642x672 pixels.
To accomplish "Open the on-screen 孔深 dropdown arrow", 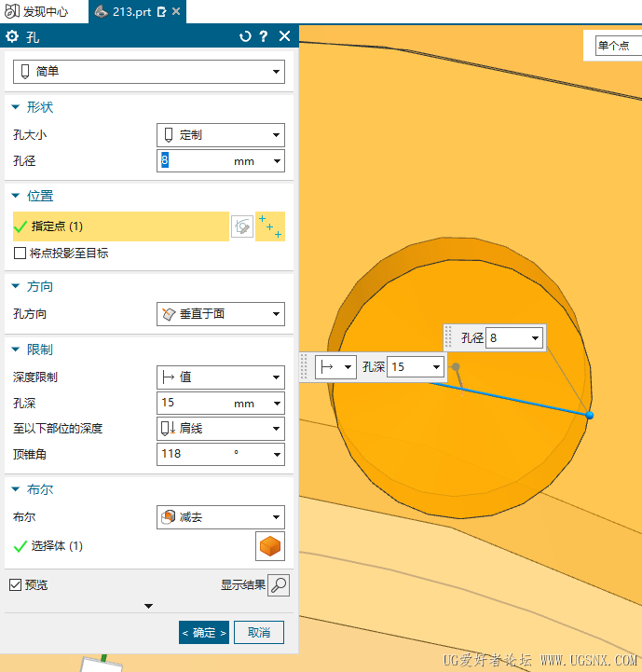I will [x=436, y=367].
